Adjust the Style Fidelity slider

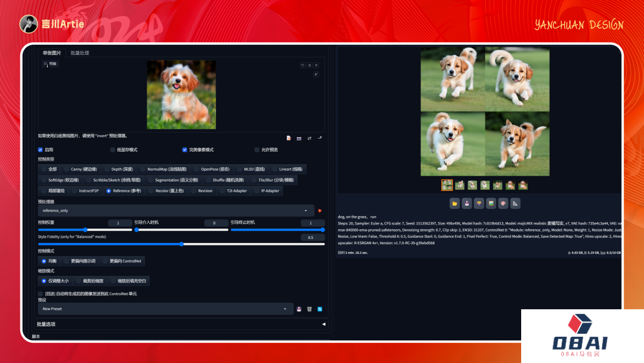(181, 244)
